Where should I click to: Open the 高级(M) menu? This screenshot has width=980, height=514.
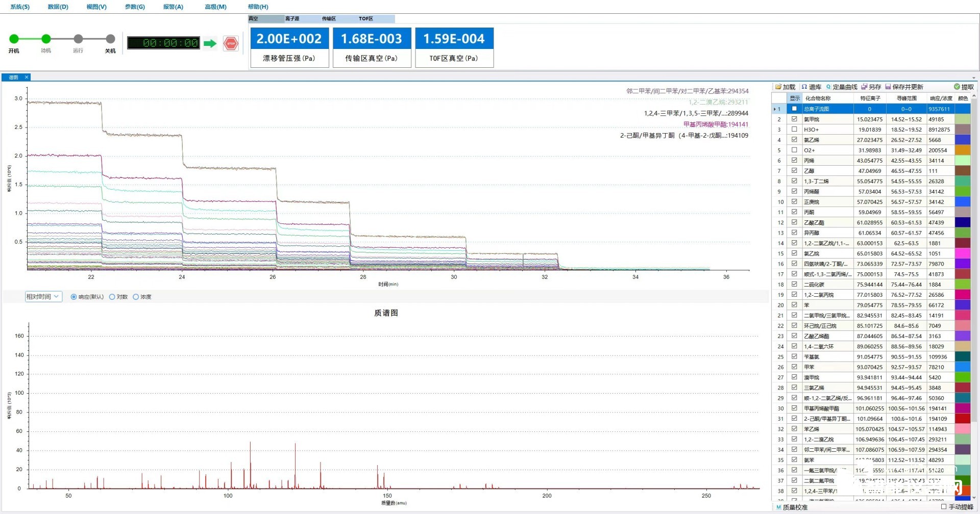tap(215, 7)
